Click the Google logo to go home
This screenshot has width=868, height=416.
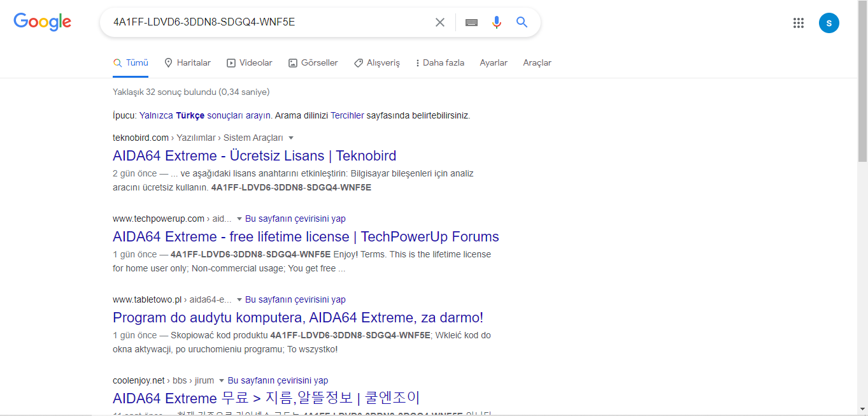click(42, 22)
